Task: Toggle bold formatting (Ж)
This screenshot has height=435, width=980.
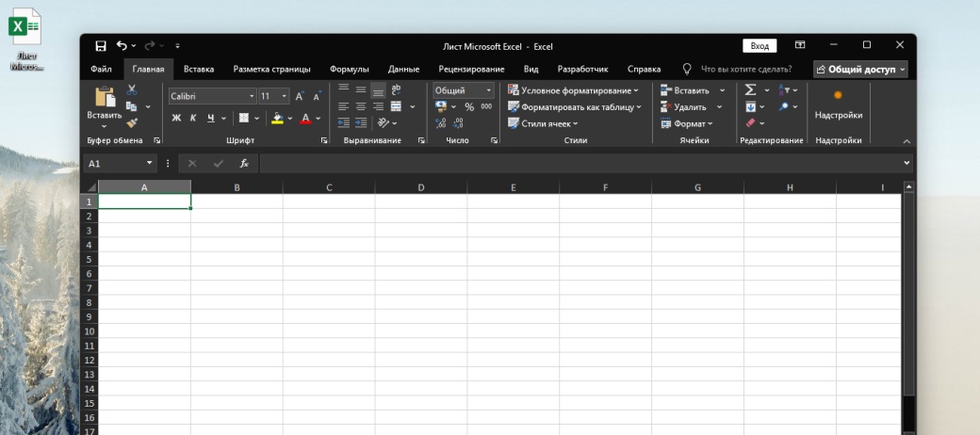Action: point(176,119)
